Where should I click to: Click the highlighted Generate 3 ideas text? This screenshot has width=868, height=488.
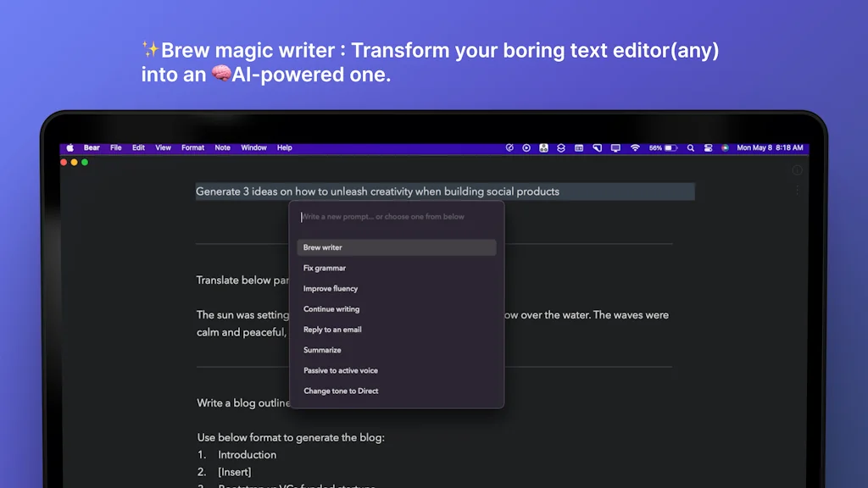pyautogui.click(x=377, y=191)
